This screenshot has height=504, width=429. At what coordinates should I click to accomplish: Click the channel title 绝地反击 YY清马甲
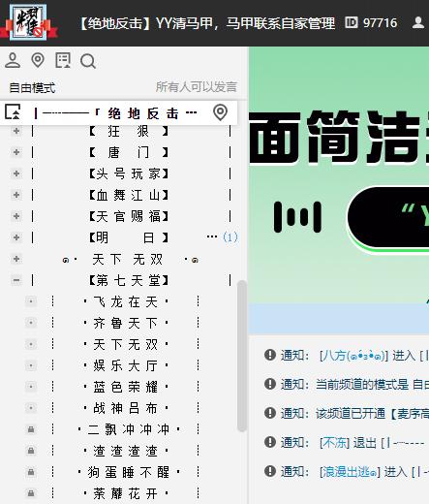[207, 23]
